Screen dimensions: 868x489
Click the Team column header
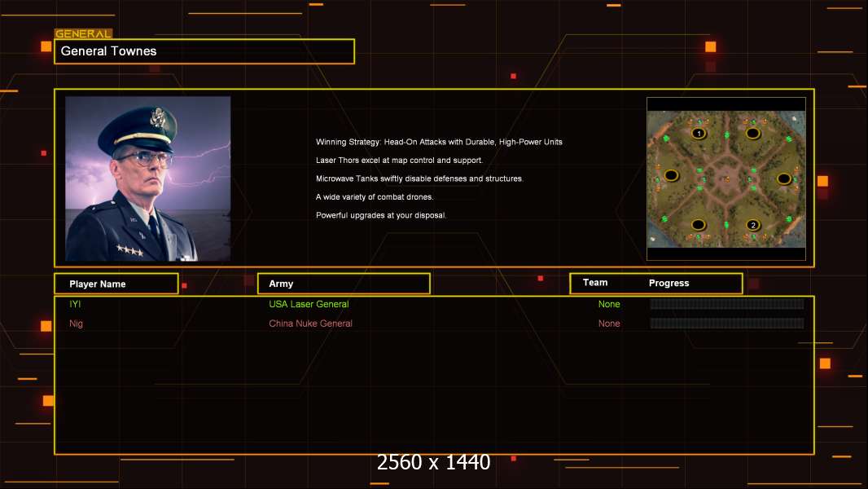coord(595,283)
